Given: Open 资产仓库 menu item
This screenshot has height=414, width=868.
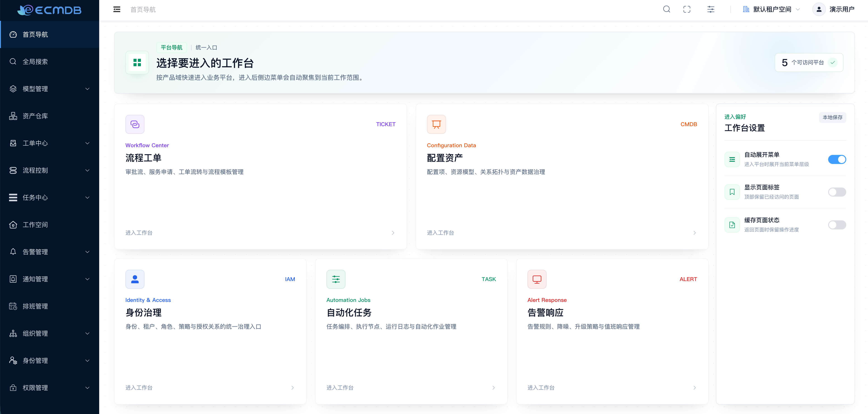Looking at the screenshot, I should (x=50, y=116).
